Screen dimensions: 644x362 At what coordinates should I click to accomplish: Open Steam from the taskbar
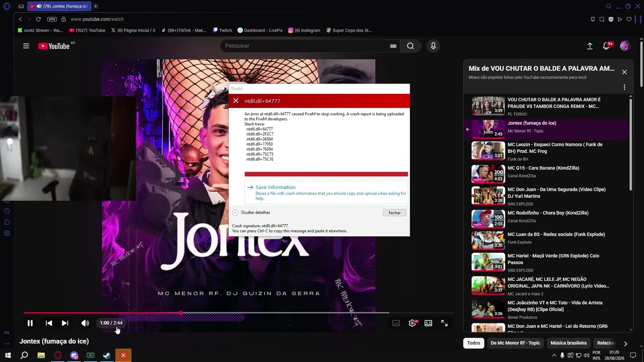[107, 355]
